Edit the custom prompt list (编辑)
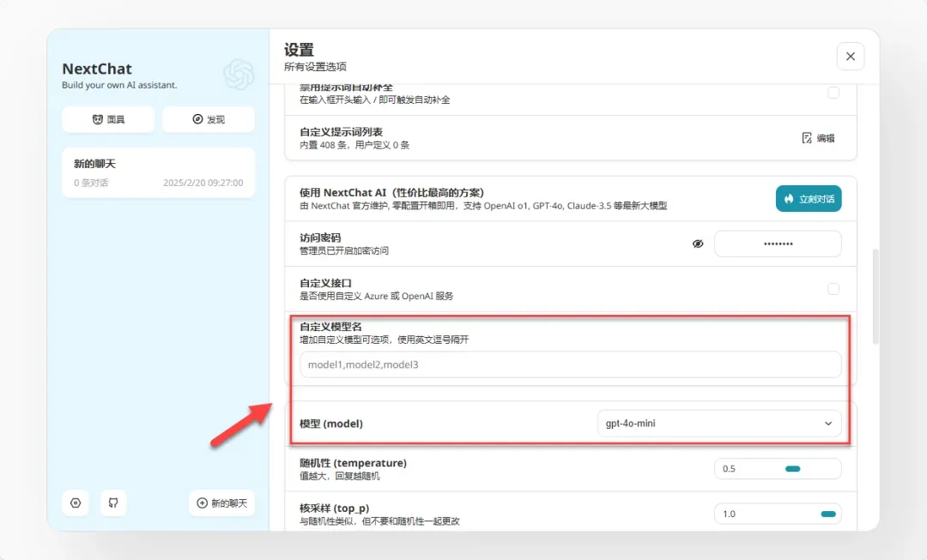Viewport: 927px width, 560px height. [818, 138]
